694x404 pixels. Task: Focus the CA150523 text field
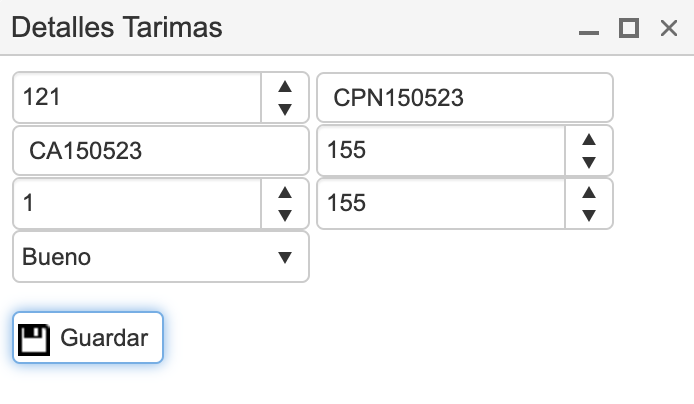click(161, 150)
